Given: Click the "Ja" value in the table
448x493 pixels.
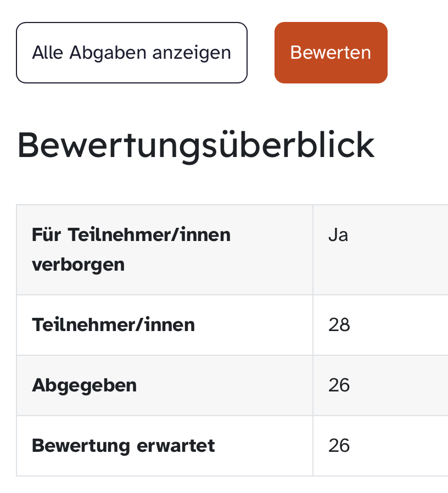Looking at the screenshot, I should [x=338, y=235].
